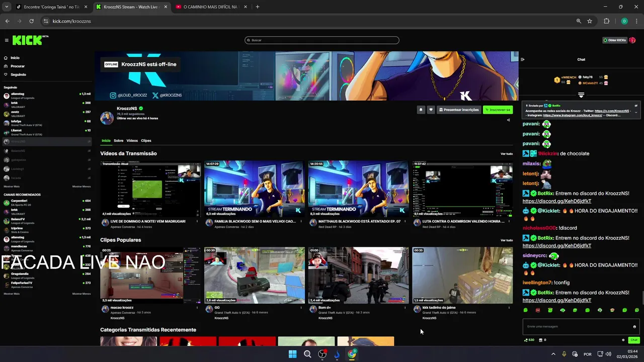The height and width of the screenshot is (362, 644).
Task: Click Ver tudo for Vídeos da Transmissão
Action: coord(507,154)
